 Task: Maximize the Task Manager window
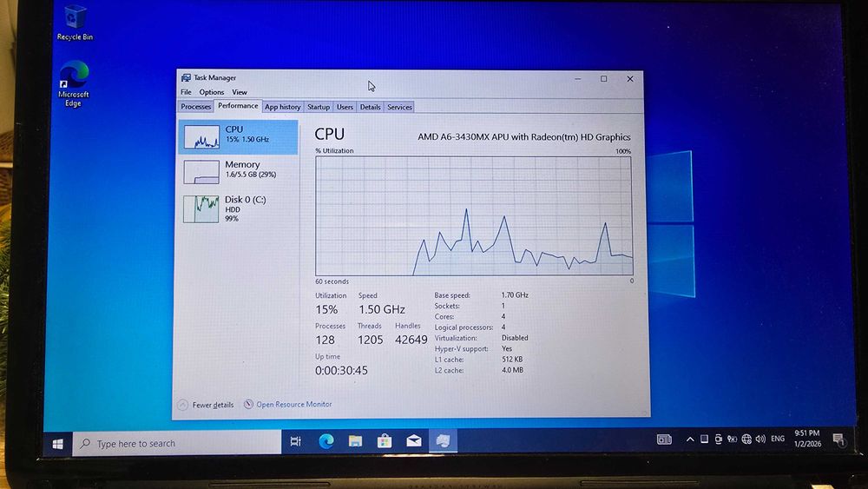pos(603,79)
